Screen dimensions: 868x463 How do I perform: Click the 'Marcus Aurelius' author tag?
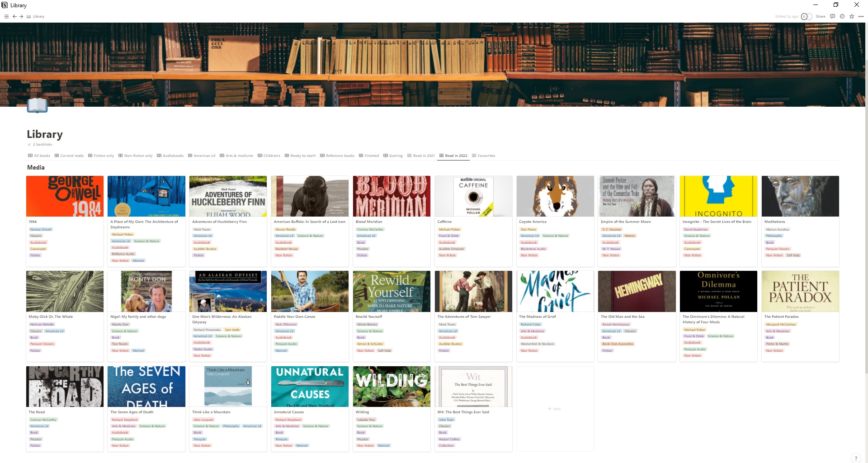click(778, 230)
